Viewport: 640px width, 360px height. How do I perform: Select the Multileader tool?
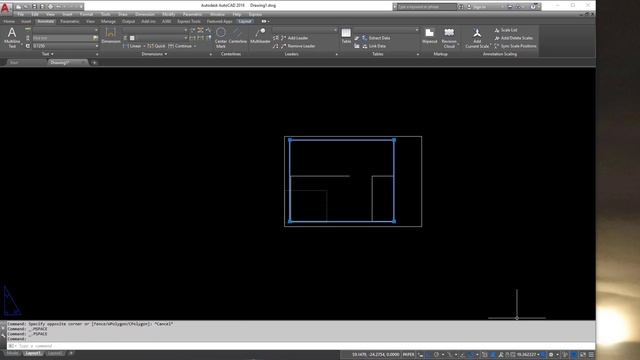coord(260,36)
